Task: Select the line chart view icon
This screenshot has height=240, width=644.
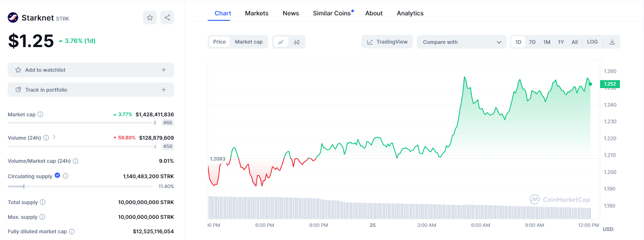Action: pyautogui.click(x=281, y=42)
